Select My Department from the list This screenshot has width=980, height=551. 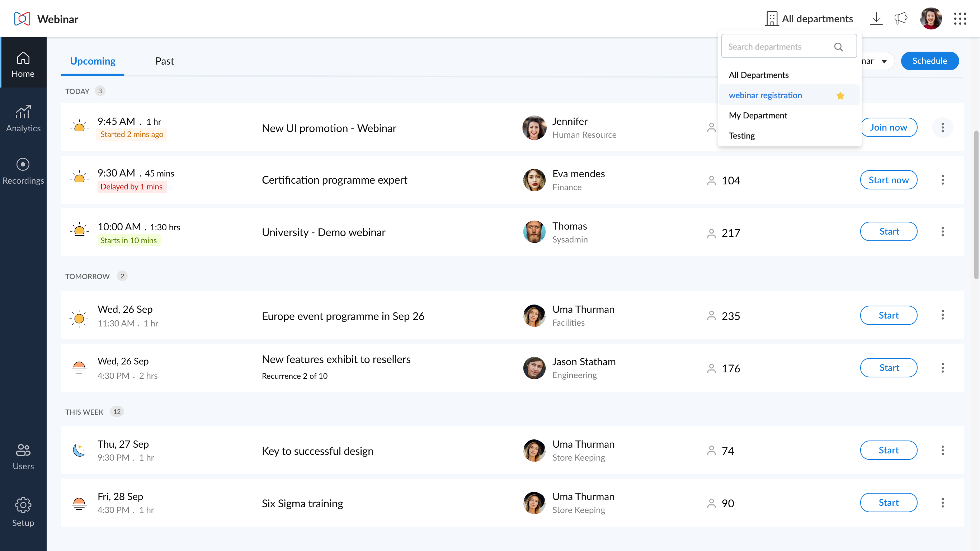click(x=758, y=115)
